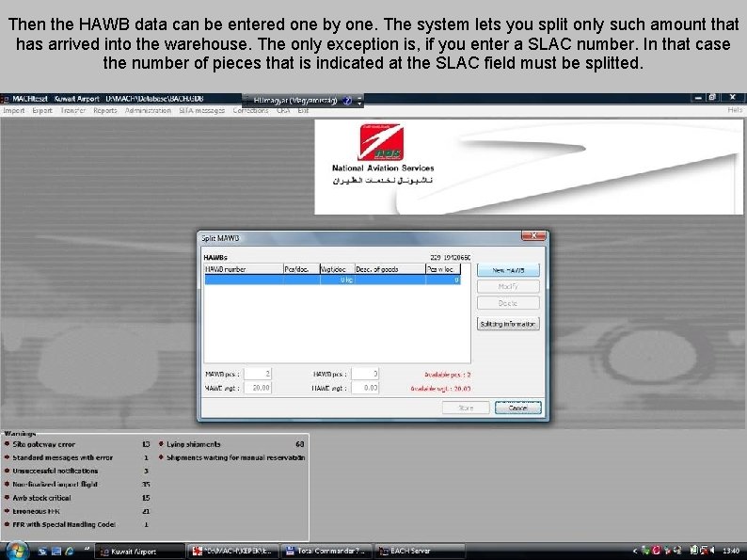The width and height of the screenshot is (747, 560).
Task: Open the Transfer menu
Action: click(x=72, y=110)
